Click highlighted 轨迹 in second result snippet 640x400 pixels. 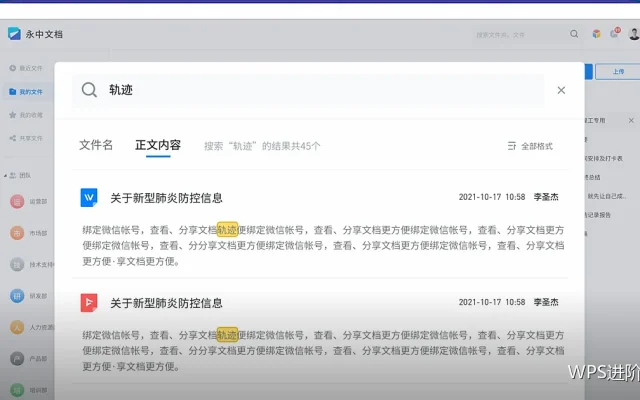(227, 335)
